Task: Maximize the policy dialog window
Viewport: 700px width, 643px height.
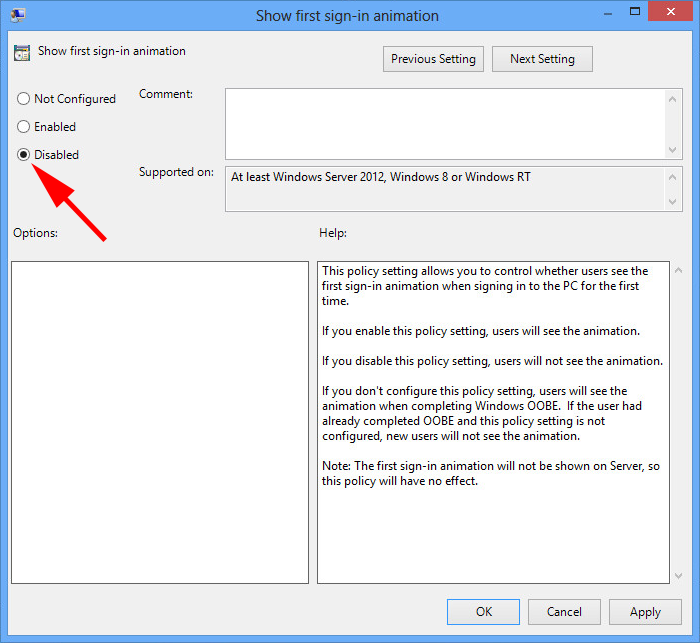Action: (x=634, y=12)
